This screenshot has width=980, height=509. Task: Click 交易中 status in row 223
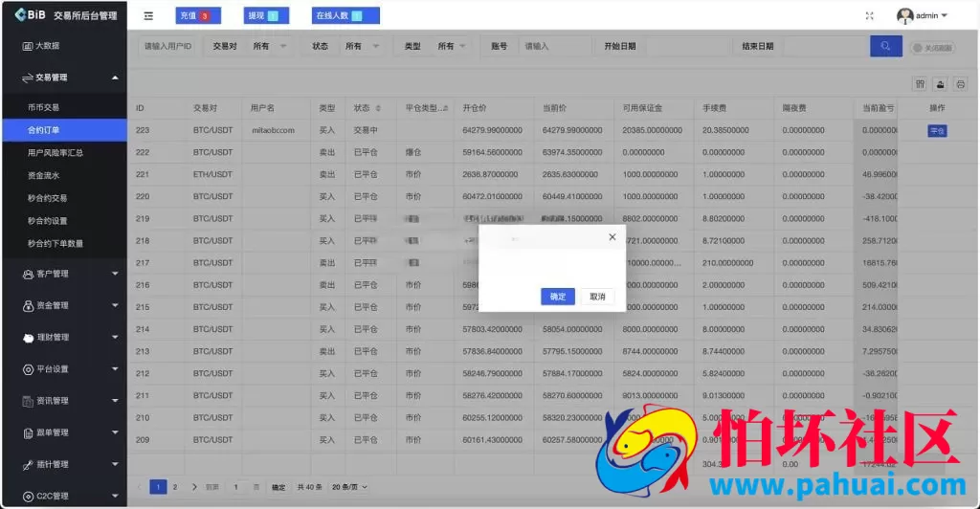tap(366, 130)
